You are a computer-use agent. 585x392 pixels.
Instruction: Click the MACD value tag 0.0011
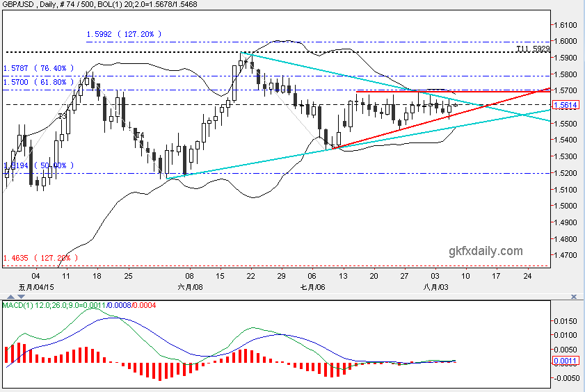coord(566,360)
